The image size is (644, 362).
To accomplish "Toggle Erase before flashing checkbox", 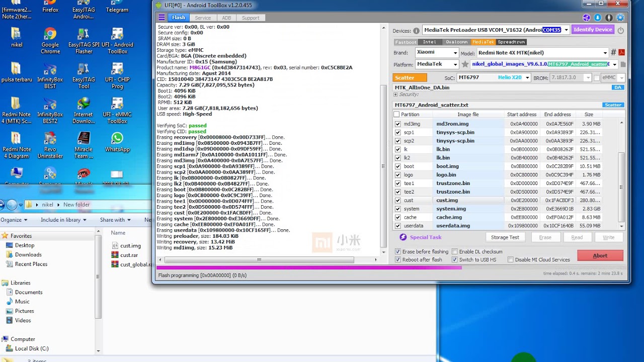I will pyautogui.click(x=398, y=251).
